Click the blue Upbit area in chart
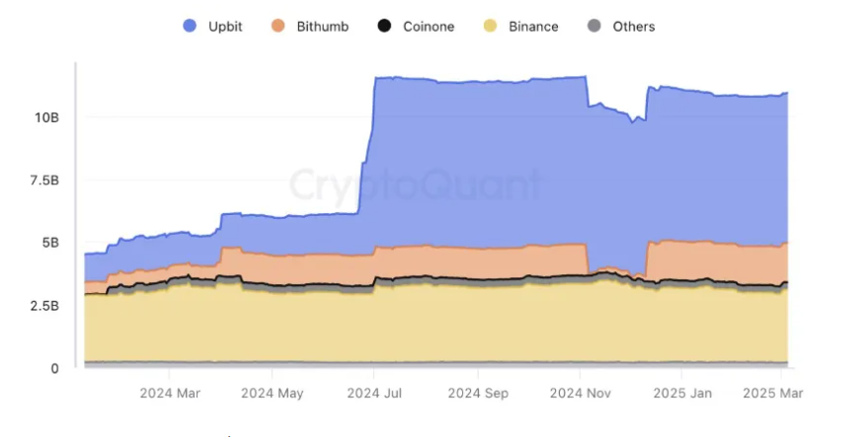Screen dimensions: 868x437 pos(474,158)
